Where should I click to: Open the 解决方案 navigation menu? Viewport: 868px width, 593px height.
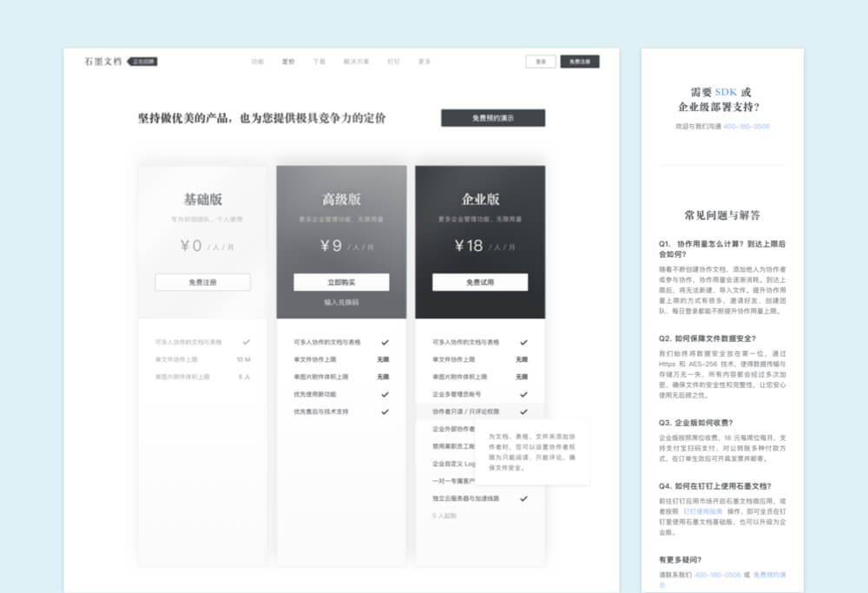click(x=356, y=62)
